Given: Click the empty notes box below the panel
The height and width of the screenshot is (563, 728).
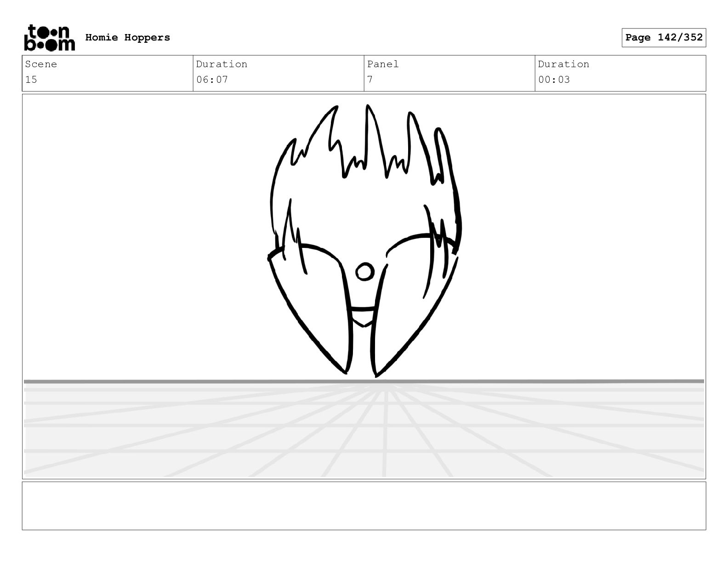Looking at the screenshot, I should pos(364,506).
